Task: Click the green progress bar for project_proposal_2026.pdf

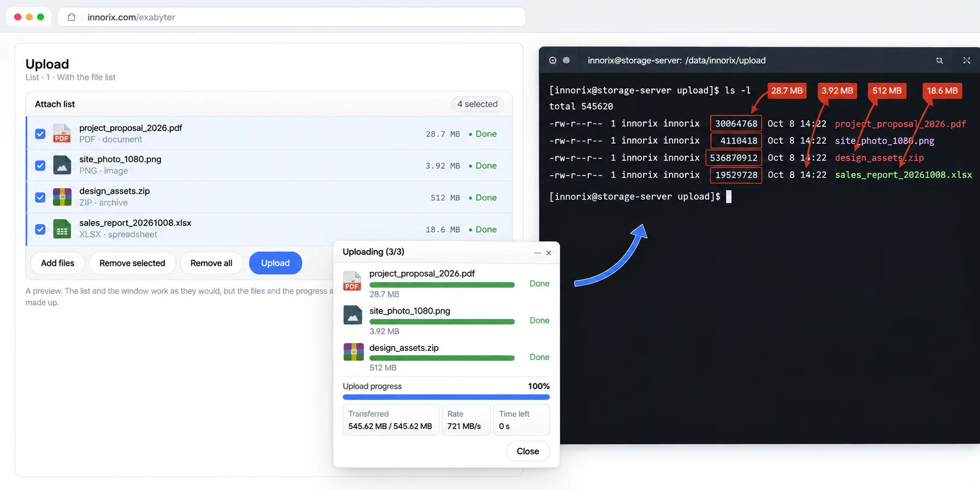Action: 442,285
